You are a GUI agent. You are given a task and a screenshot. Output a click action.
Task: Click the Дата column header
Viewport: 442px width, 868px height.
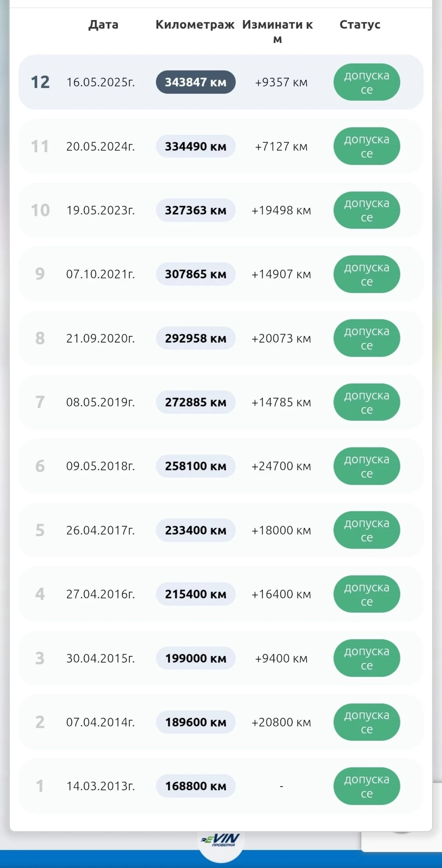tap(103, 25)
